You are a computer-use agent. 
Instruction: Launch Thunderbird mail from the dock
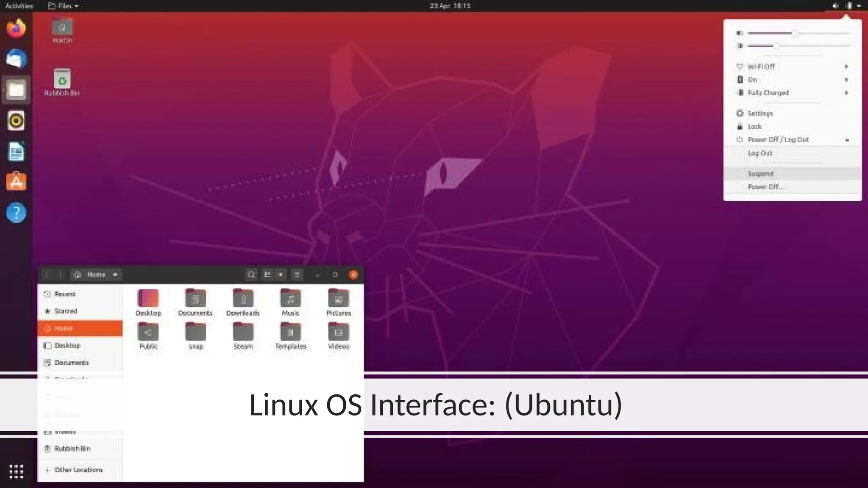16,59
